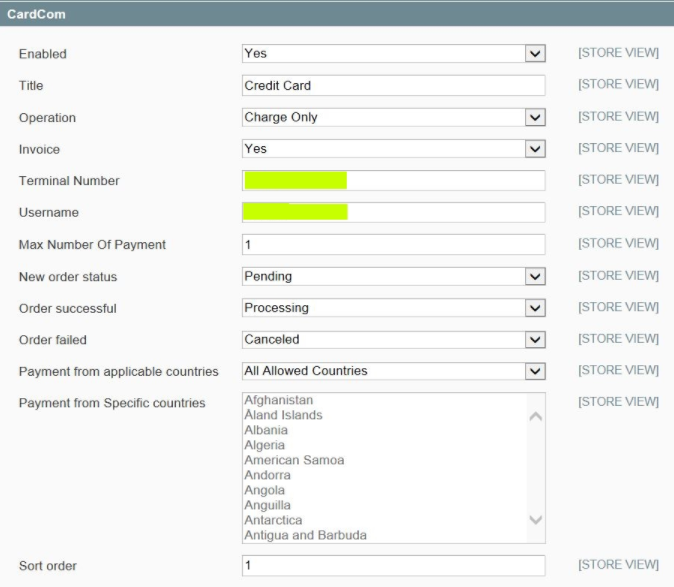Choose Antarctica from the specific countries list
Screen dimensions: 674x587
coord(273,520)
